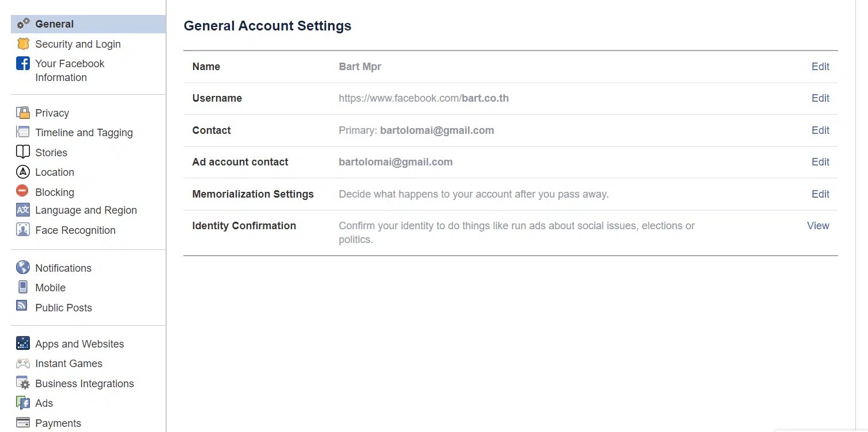
Task: Click the Language and Region icon
Action: tap(23, 210)
